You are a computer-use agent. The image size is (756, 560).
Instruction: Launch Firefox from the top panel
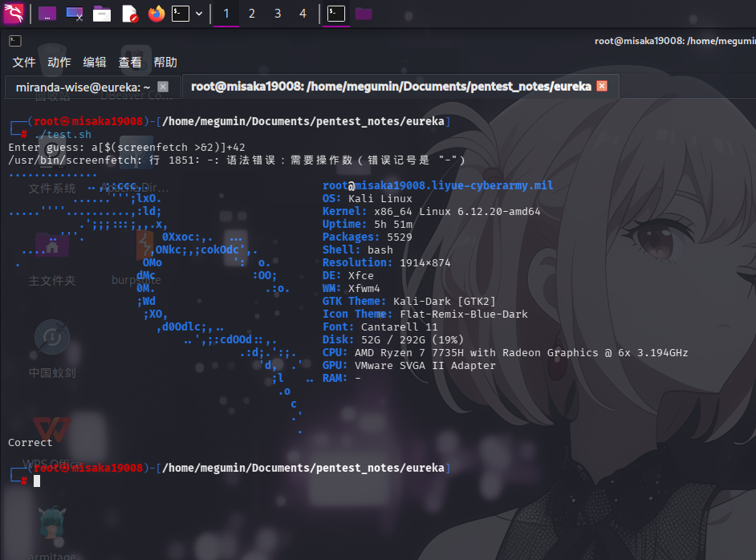(156, 14)
